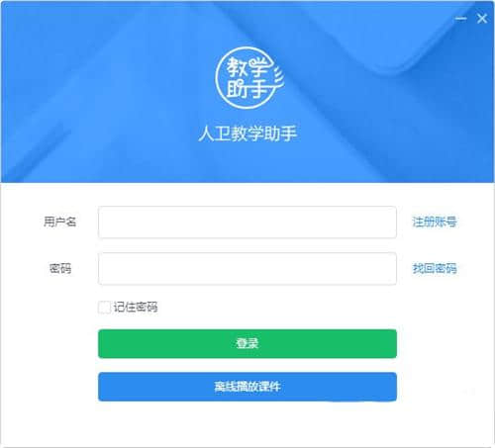The width and height of the screenshot is (495, 448).
Task: Recover a forgotten password via 找回密码
Action: coord(435,268)
